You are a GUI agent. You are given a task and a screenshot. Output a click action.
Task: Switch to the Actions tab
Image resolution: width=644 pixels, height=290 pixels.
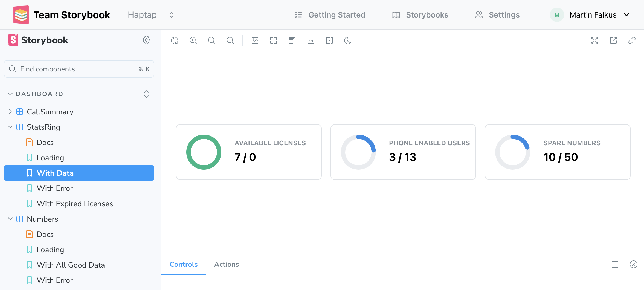pos(226,264)
